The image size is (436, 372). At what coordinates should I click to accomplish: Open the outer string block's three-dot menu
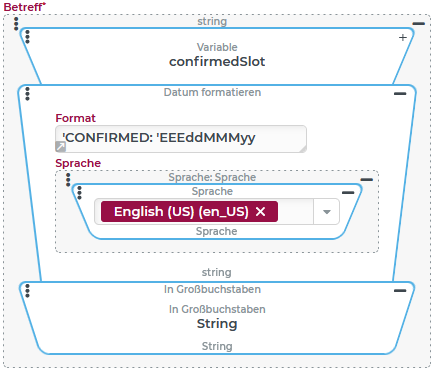[16, 24]
